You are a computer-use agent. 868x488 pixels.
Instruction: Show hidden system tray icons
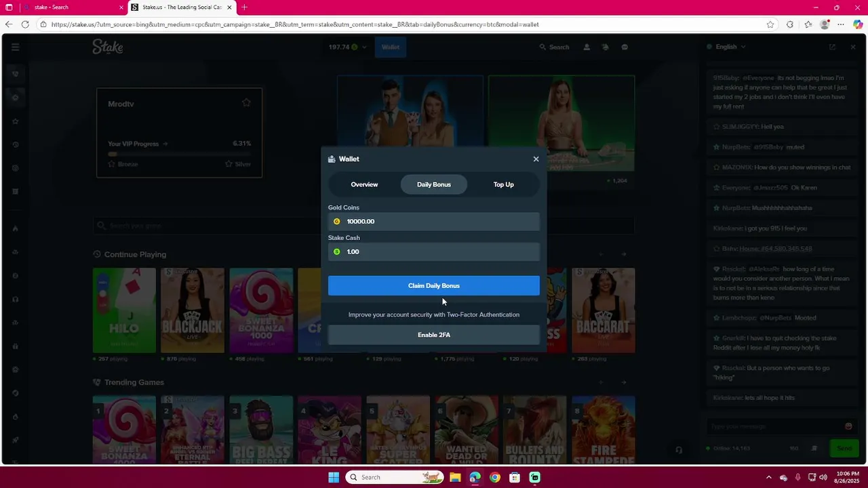pyautogui.click(x=768, y=477)
